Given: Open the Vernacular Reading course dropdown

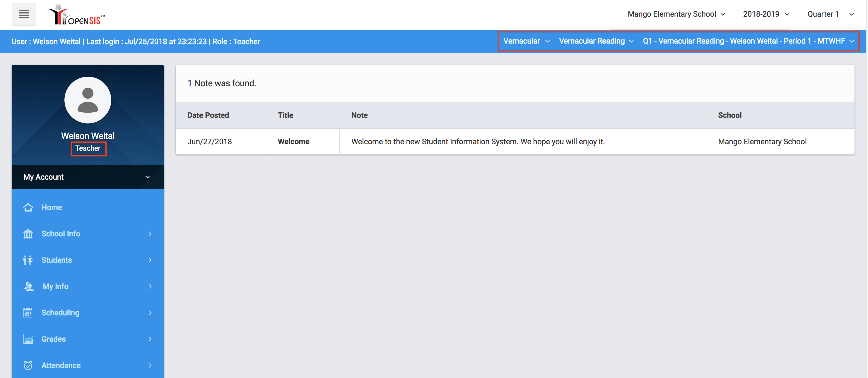Looking at the screenshot, I should (596, 41).
